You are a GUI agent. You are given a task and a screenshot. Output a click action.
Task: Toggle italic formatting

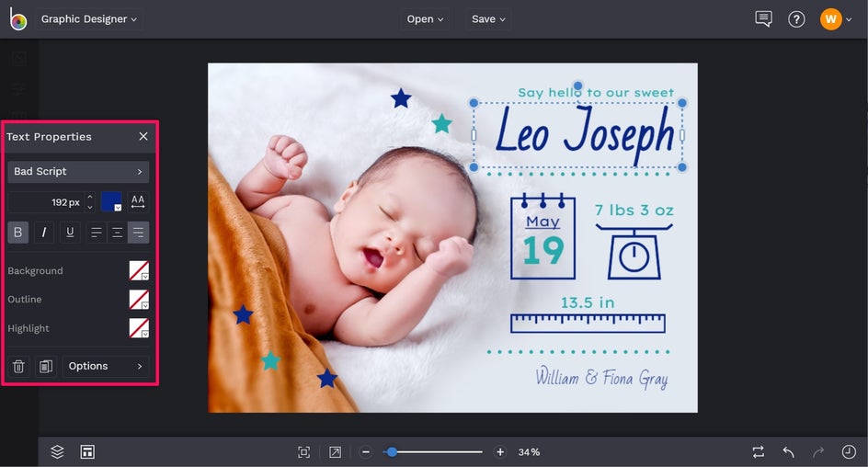pyautogui.click(x=44, y=233)
